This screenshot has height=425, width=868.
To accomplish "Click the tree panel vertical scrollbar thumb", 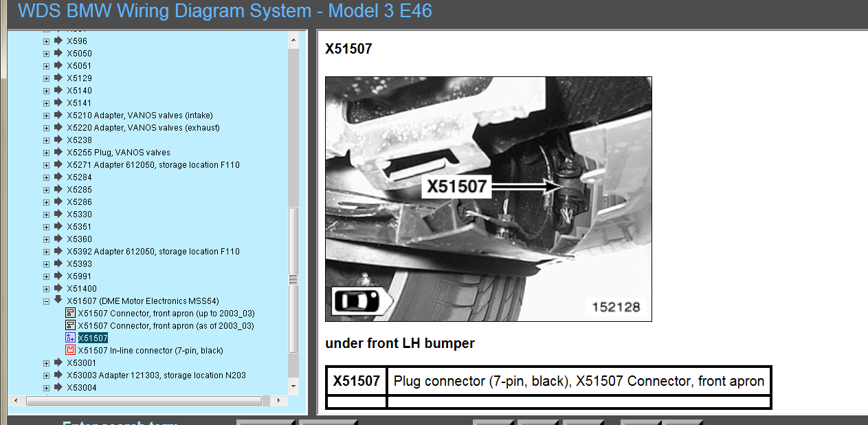I will tap(293, 281).
